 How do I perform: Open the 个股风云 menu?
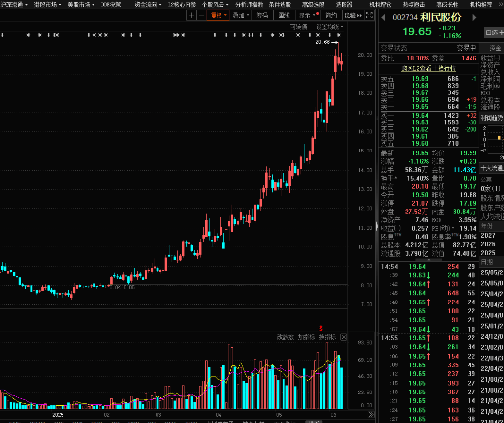215,5
